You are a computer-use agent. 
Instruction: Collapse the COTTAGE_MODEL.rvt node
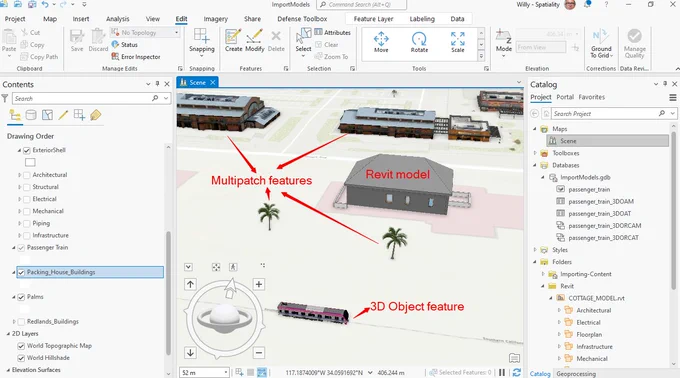coord(551,298)
